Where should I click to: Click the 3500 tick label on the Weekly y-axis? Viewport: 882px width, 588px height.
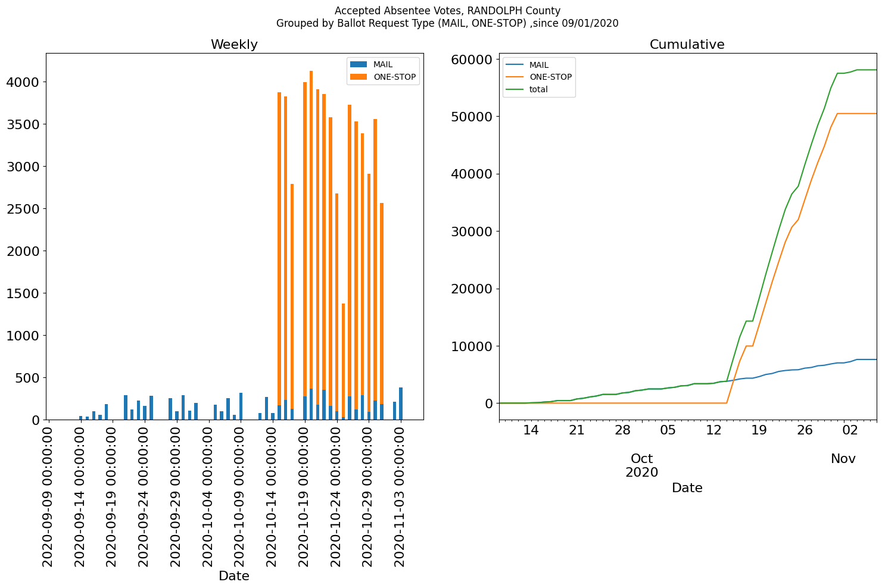(x=23, y=124)
